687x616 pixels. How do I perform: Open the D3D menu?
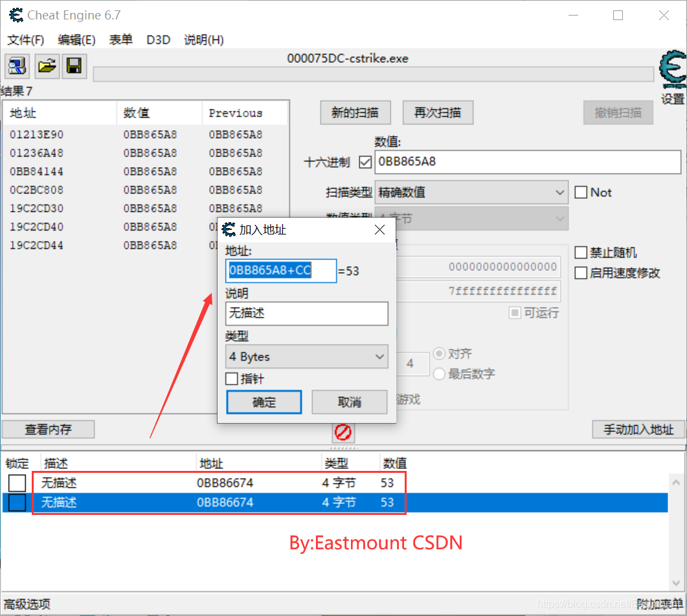pyautogui.click(x=158, y=40)
